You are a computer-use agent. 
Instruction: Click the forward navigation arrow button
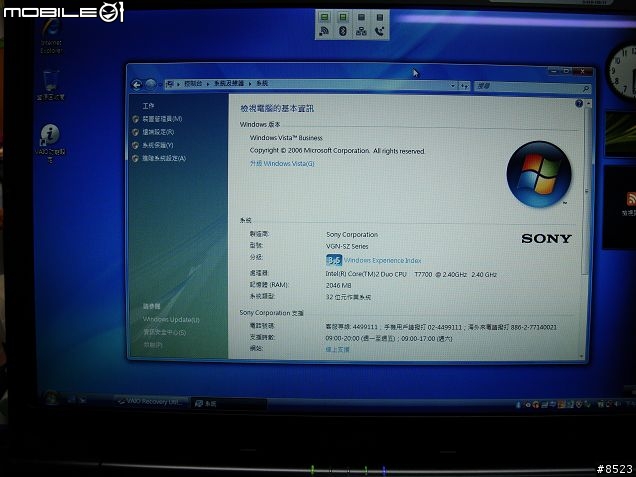[x=150, y=84]
